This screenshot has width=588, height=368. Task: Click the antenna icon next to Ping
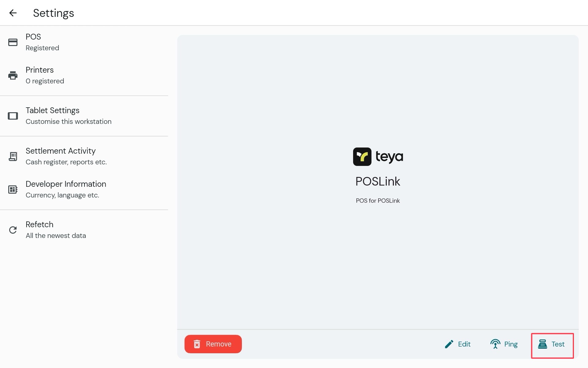pos(495,344)
